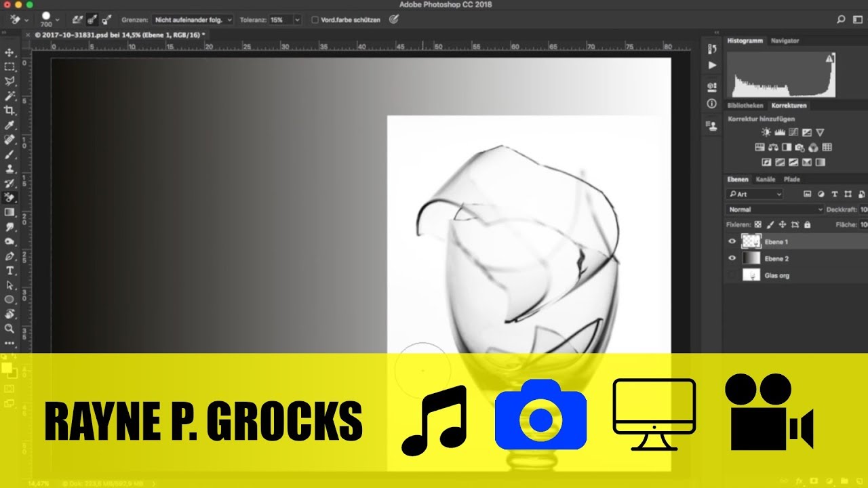868x488 pixels.
Task: Set sampling to Continuous
Action: [x=77, y=20]
